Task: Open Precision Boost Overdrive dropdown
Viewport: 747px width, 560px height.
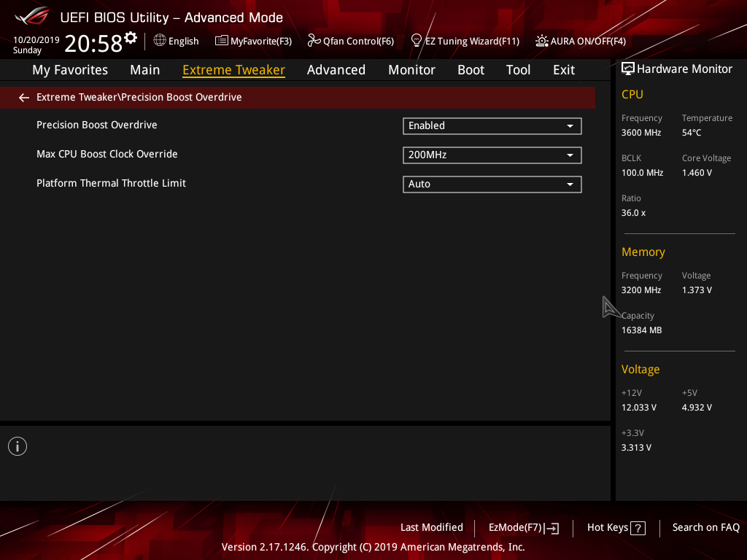Action: 492,125
